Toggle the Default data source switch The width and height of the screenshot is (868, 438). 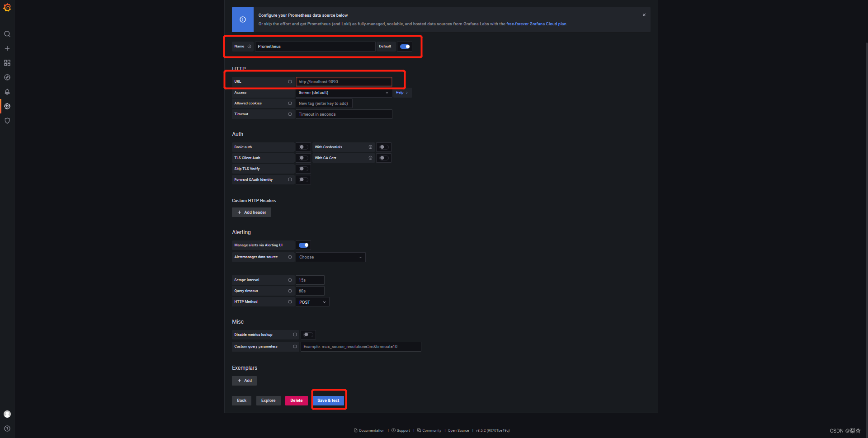pos(405,47)
